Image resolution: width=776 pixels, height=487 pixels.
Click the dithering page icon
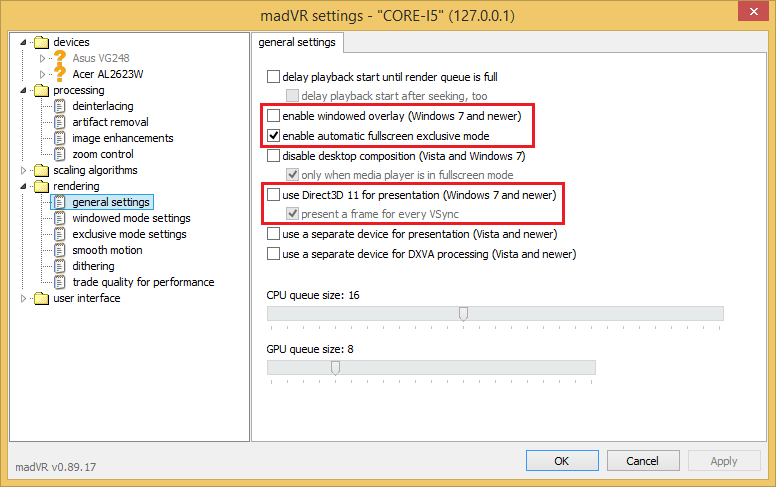click(59, 266)
